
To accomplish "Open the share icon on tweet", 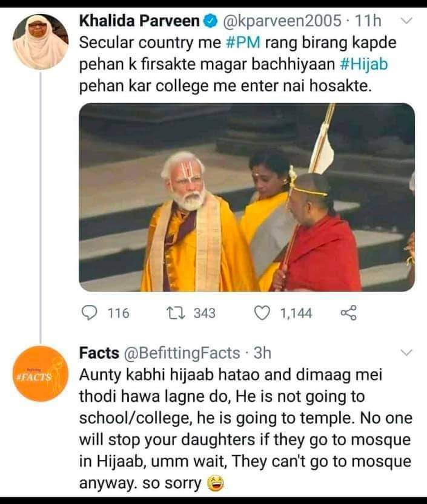I will tap(349, 313).
